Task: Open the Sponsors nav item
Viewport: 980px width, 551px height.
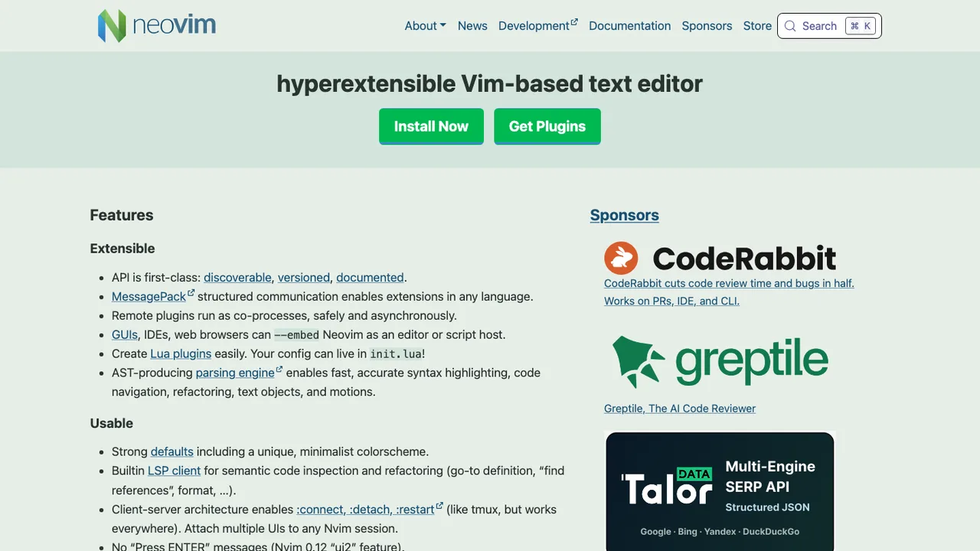Action: (707, 26)
